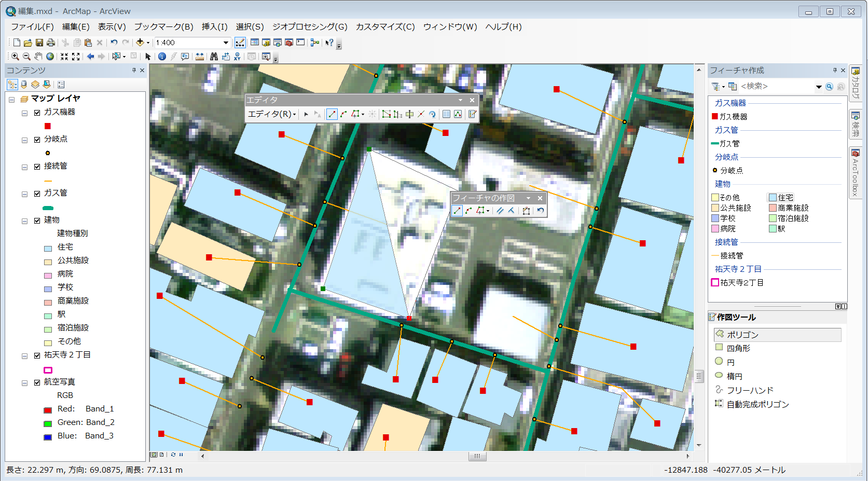Click Undo in the feature construction mini toolbar
This screenshot has height=481, width=868.
tap(540, 211)
